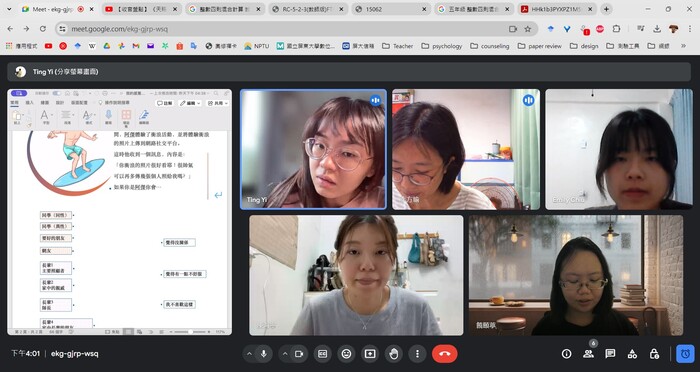Open the psychology bookmarks folder

442,46
